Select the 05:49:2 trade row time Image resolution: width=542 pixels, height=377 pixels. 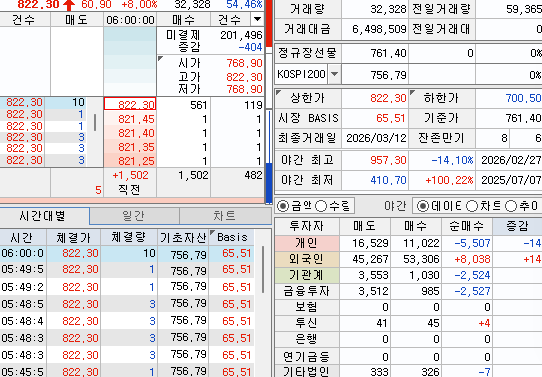[x=23, y=287]
